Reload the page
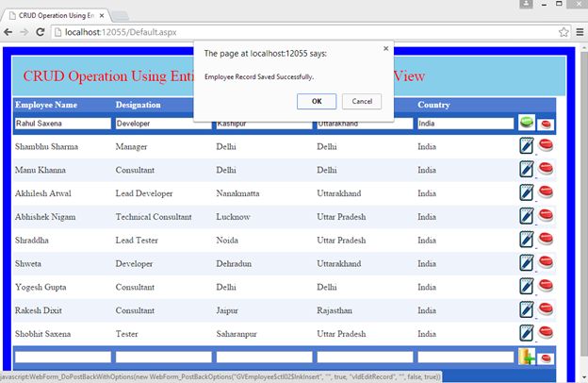This screenshot has width=588, height=383. point(41,32)
